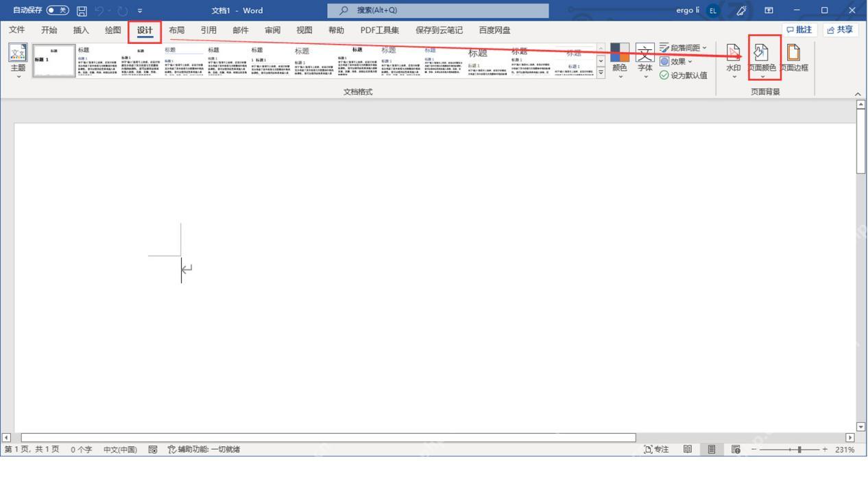Switch to the 开始 Home tab

49,29
